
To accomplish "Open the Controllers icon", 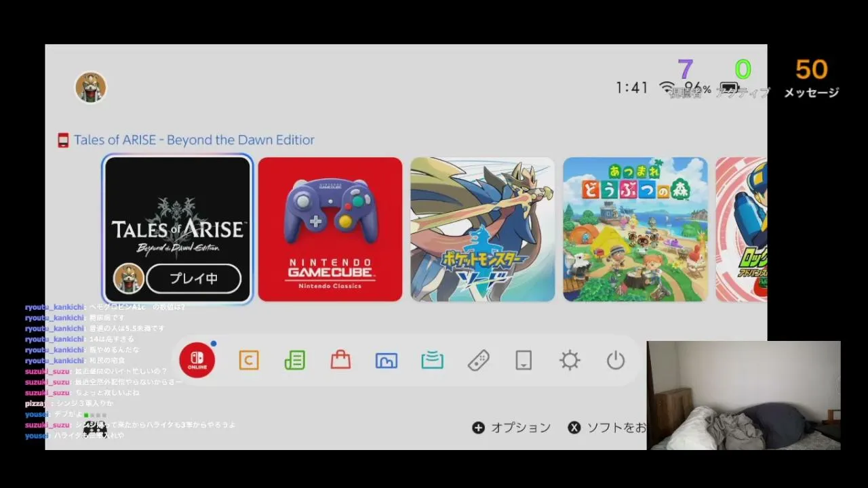I will (478, 361).
